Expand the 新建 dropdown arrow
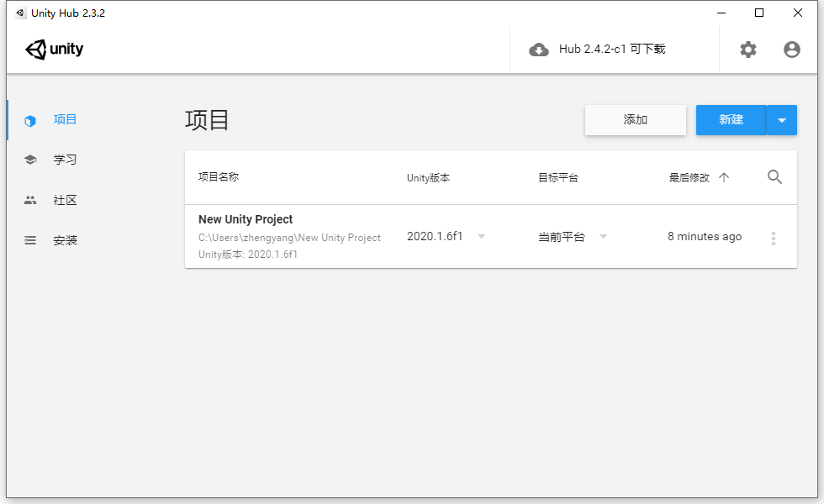Image resolution: width=824 pixels, height=504 pixels. 782,120
